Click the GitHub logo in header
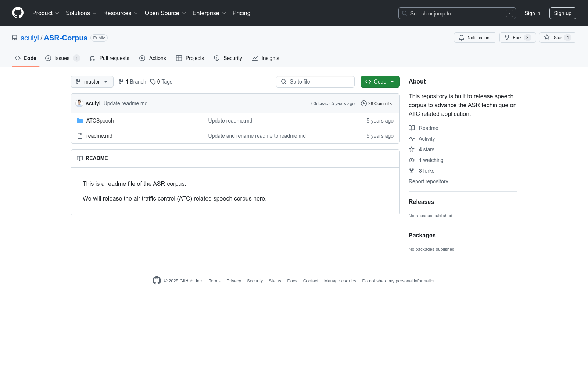Image resolution: width=588 pixels, height=368 pixels. (x=18, y=13)
